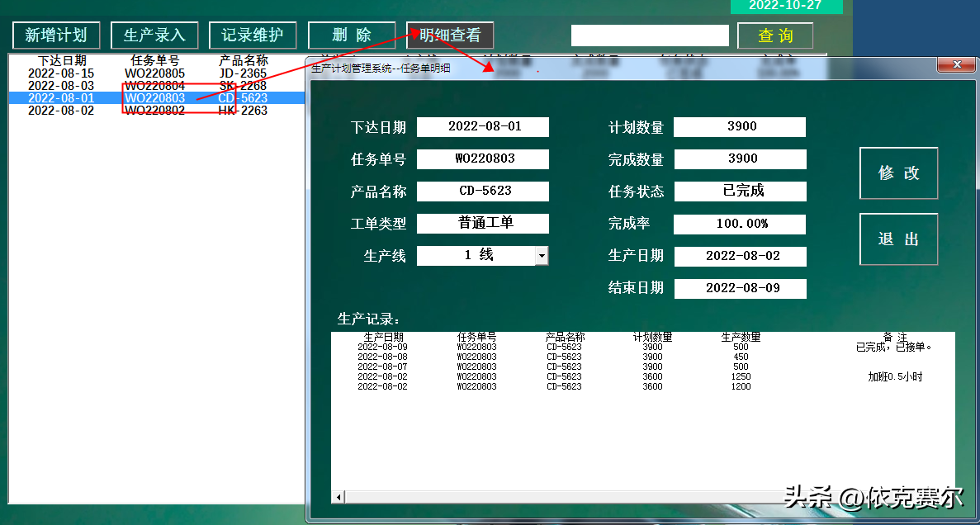The height and width of the screenshot is (525, 980).
Task: Click 下达日期 column header in main list
Action: point(62,60)
